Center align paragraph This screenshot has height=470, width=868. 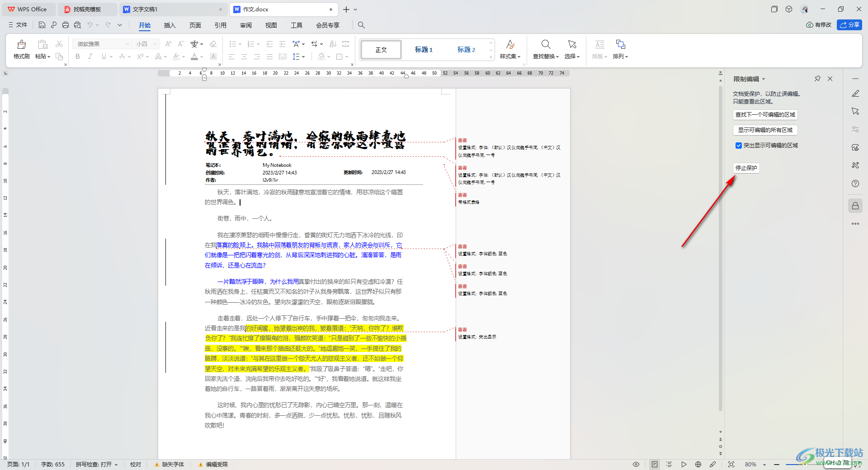point(244,56)
